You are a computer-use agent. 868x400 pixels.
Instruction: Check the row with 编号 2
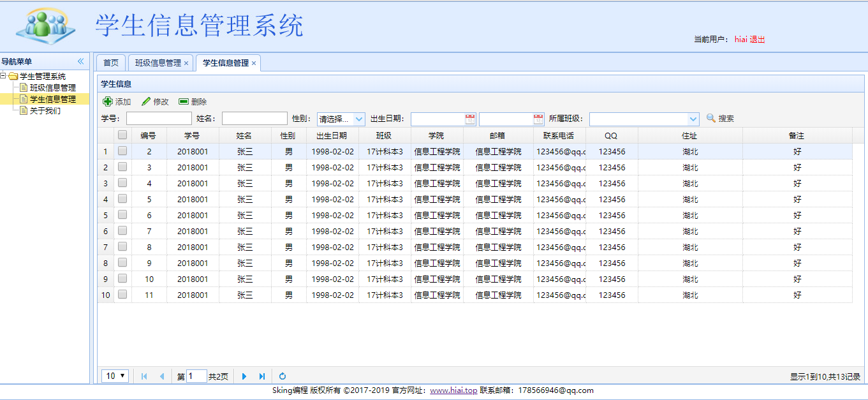click(122, 151)
